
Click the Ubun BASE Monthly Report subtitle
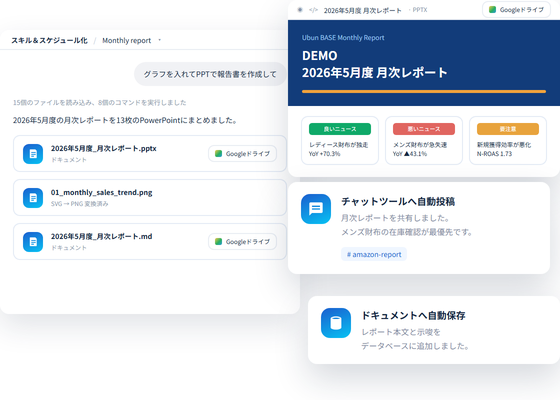pyautogui.click(x=343, y=38)
